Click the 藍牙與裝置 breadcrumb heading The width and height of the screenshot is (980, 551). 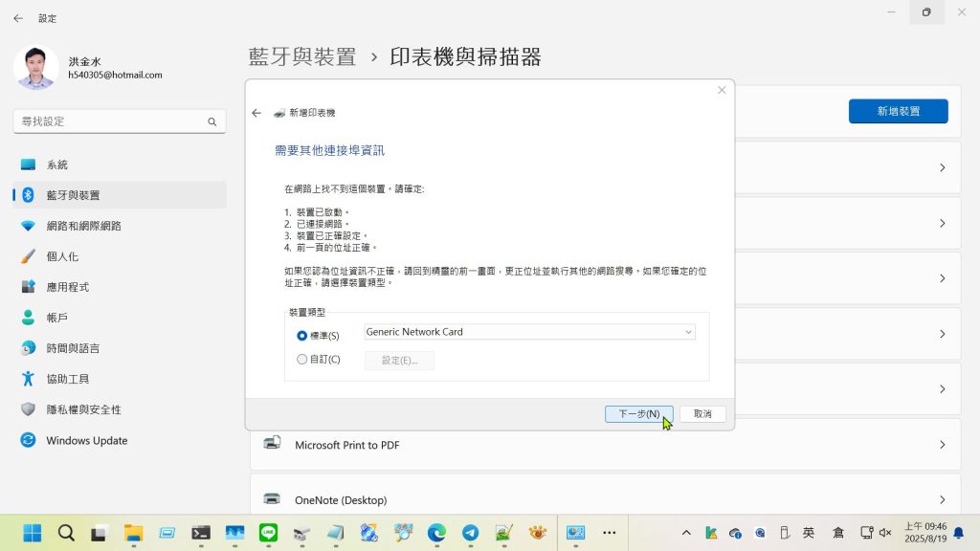click(x=302, y=57)
